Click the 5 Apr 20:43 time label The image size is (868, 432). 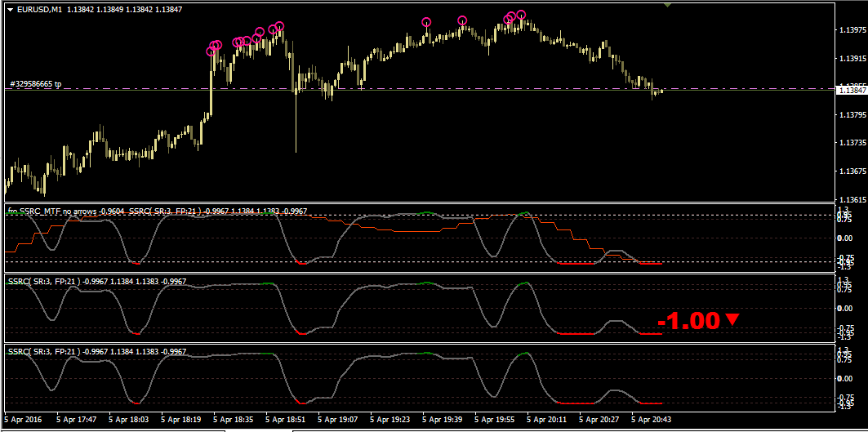(x=652, y=419)
